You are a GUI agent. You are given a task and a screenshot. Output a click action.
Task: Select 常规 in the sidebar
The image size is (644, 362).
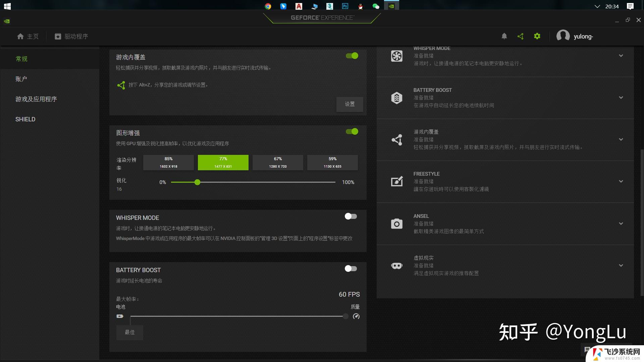(x=50, y=59)
